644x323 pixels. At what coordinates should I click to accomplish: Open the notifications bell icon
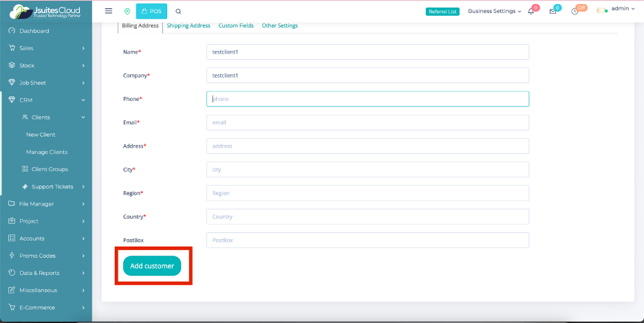pos(531,12)
